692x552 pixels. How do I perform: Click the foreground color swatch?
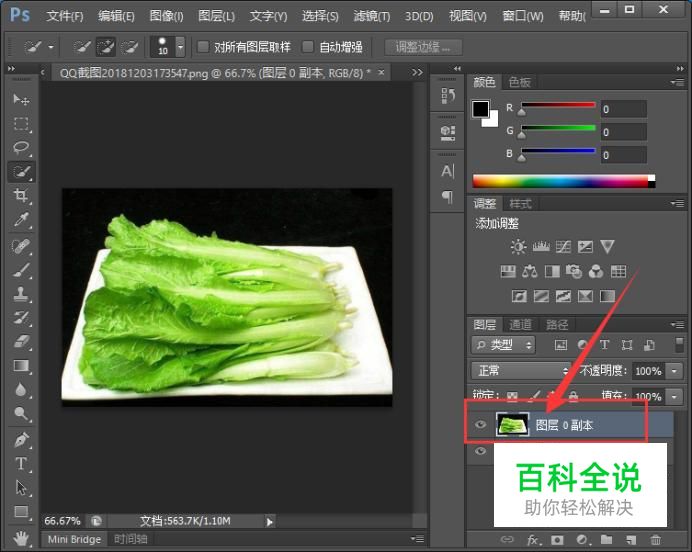point(480,109)
